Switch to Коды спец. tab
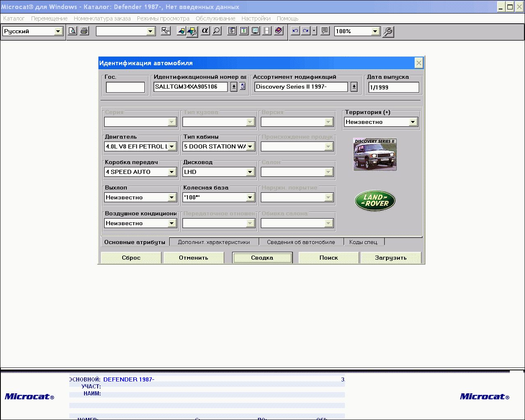Image resolution: width=525 pixels, height=420 pixels. pos(364,242)
